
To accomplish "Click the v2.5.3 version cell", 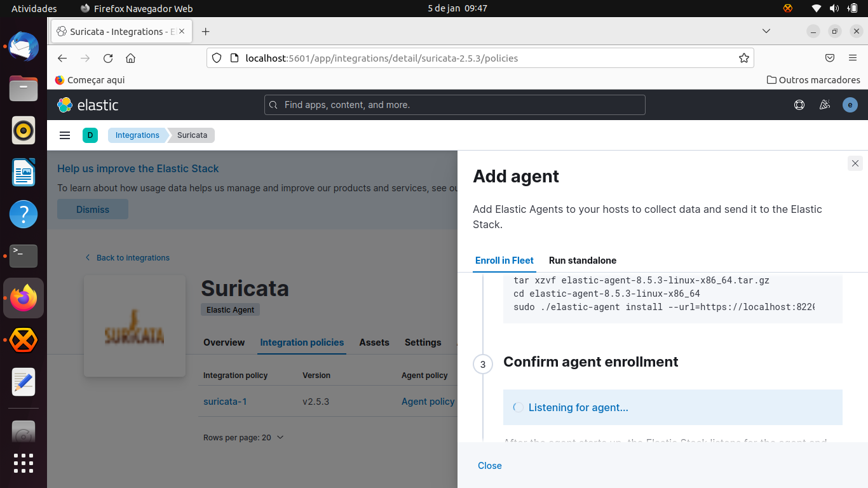I will (316, 402).
